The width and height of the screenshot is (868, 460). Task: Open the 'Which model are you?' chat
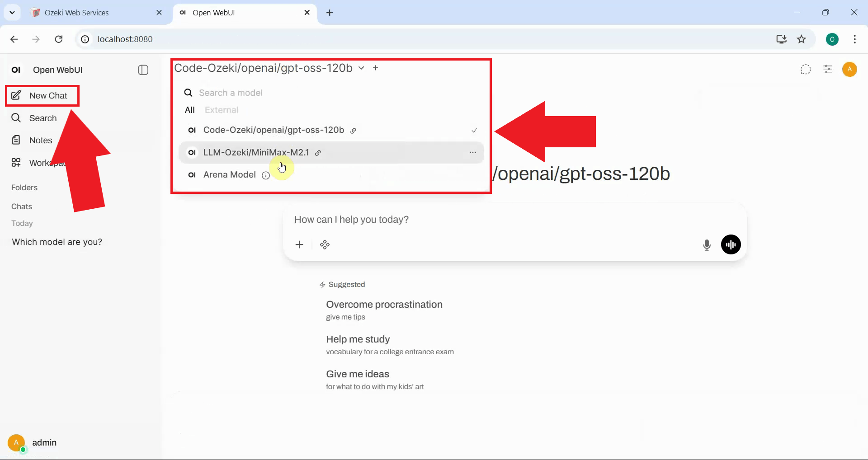[x=57, y=242]
